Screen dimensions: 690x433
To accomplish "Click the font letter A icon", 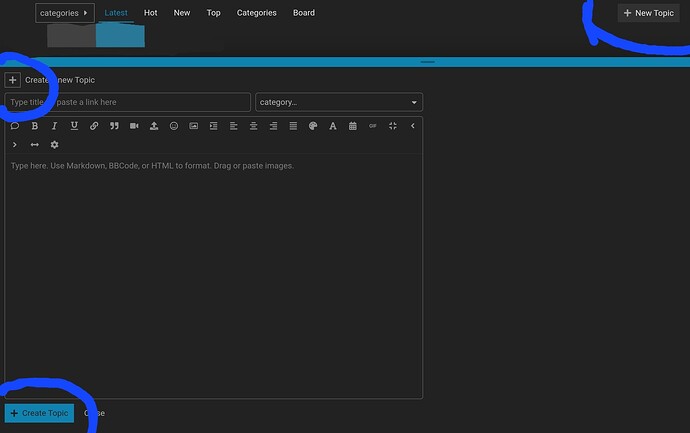I will [333, 126].
